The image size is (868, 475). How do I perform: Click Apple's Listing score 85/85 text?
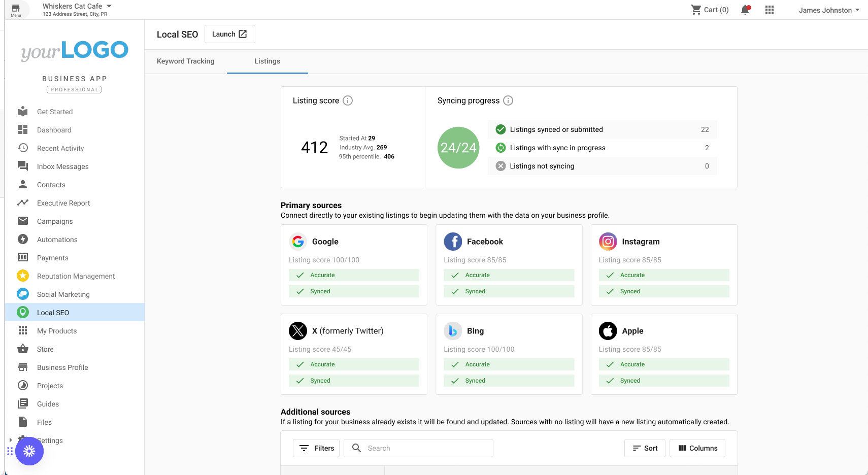click(630, 349)
